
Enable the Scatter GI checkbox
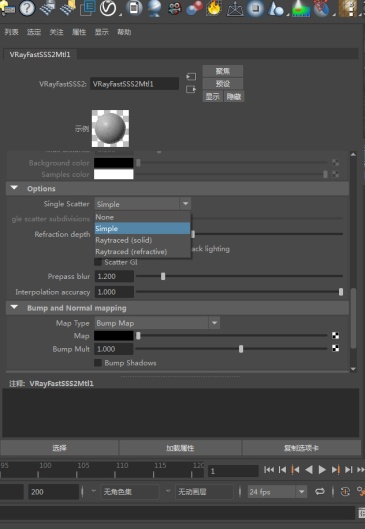tap(98, 262)
